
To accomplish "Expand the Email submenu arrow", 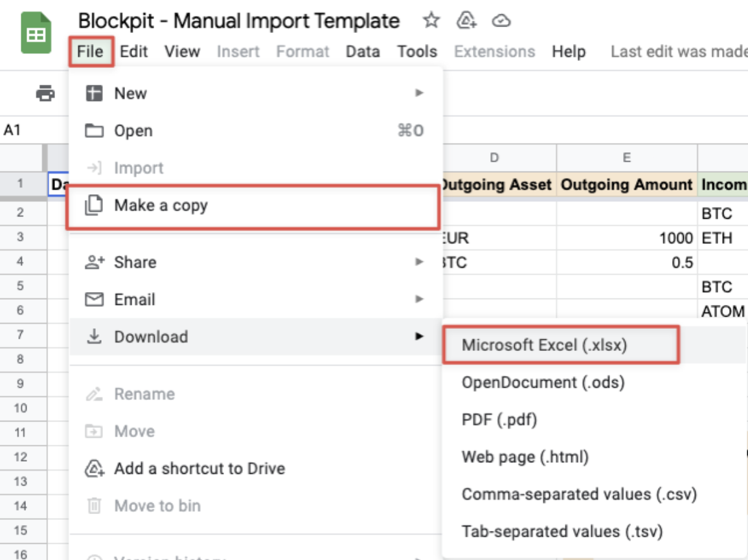I will click(x=419, y=299).
